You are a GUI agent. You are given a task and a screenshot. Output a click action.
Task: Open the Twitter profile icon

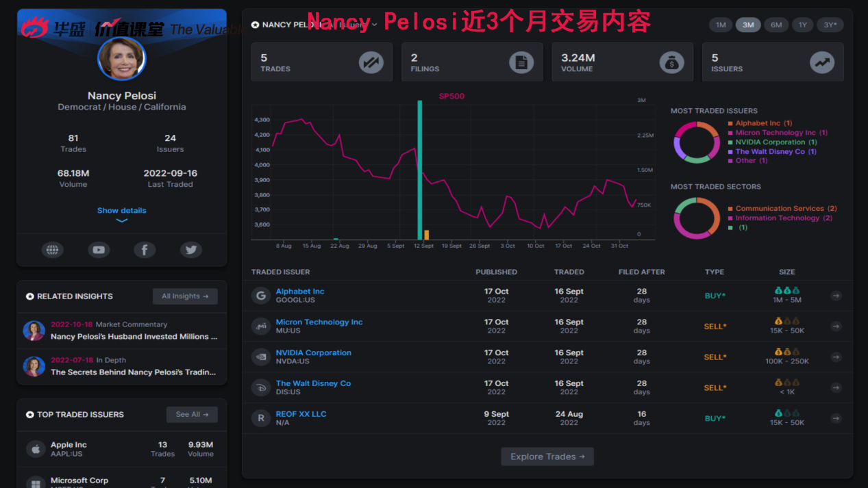coord(191,250)
